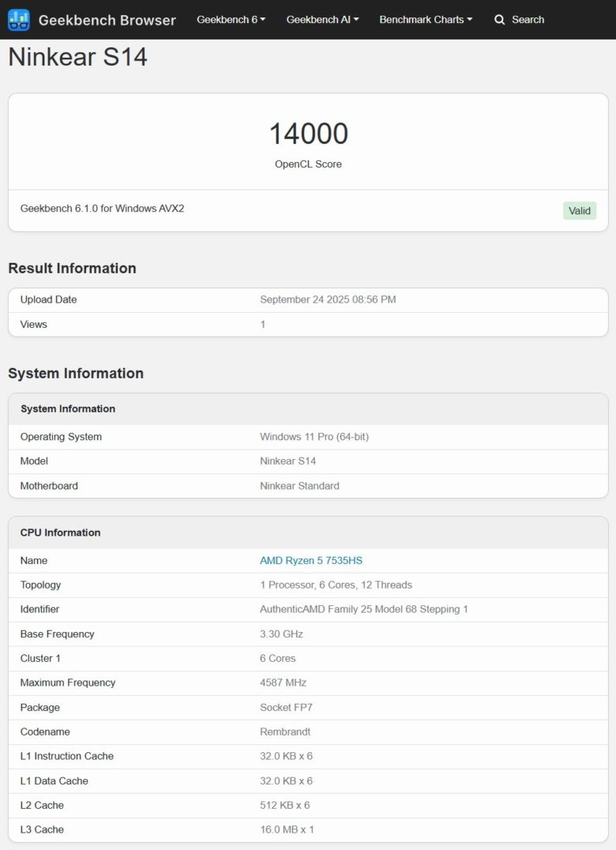The width and height of the screenshot is (616, 850).
Task: Click the Motherboard Ninkear Standard value
Action: pyautogui.click(x=299, y=487)
